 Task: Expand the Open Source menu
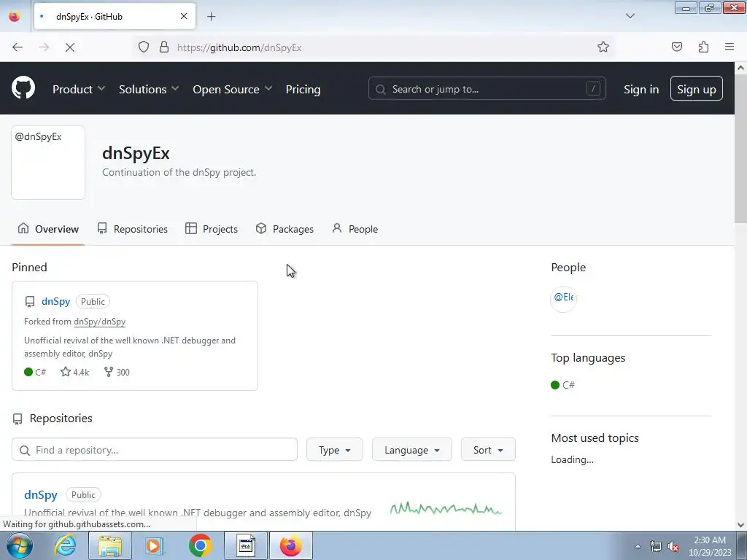click(x=233, y=89)
